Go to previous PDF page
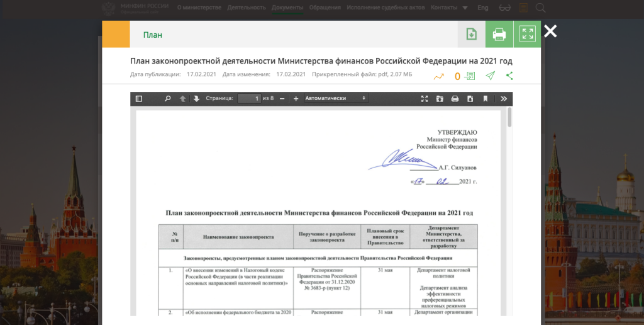 [183, 99]
